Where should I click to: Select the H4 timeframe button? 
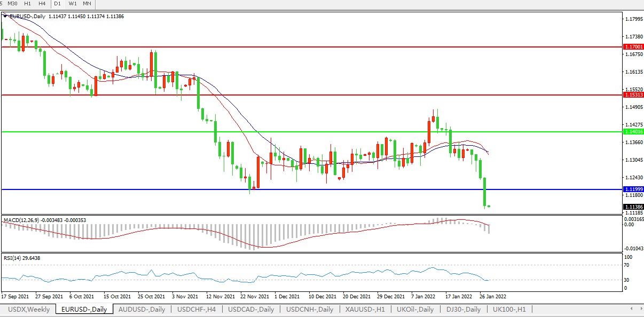tap(42, 4)
